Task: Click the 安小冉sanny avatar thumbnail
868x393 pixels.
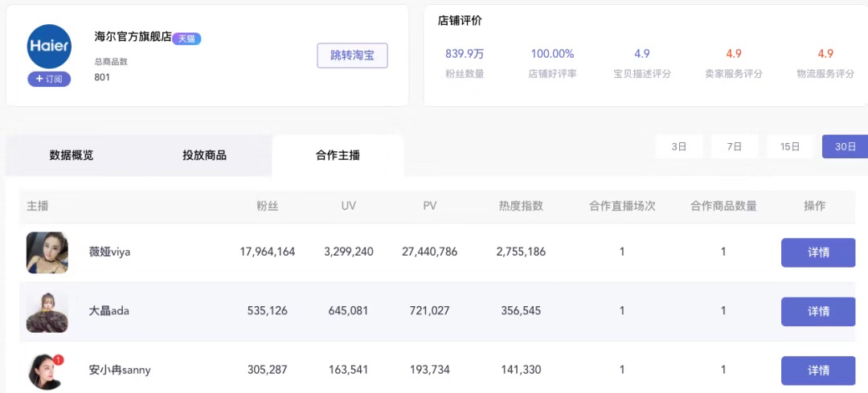Action: coord(45,370)
